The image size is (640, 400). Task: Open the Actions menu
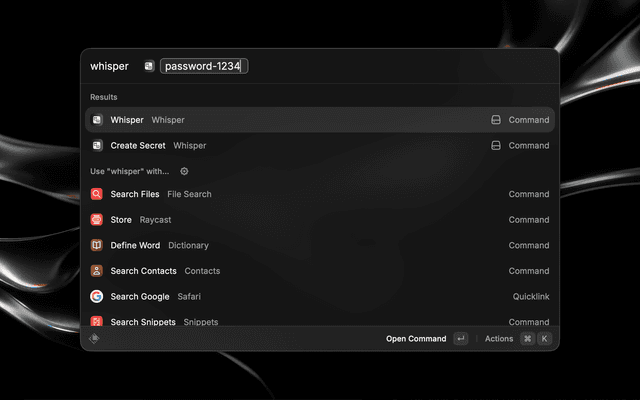click(499, 339)
